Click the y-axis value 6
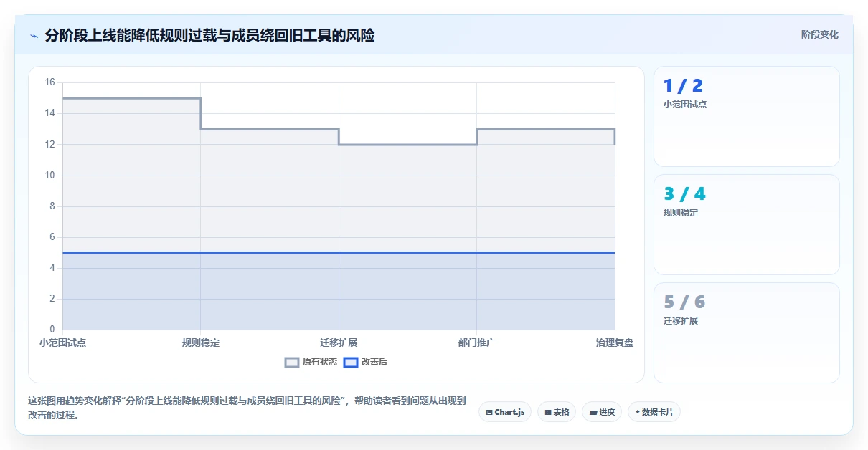 52,236
